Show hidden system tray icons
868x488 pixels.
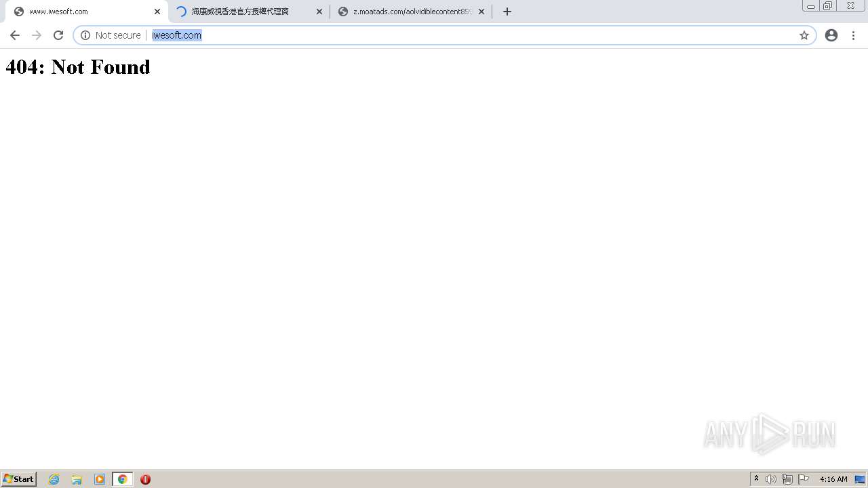756,479
